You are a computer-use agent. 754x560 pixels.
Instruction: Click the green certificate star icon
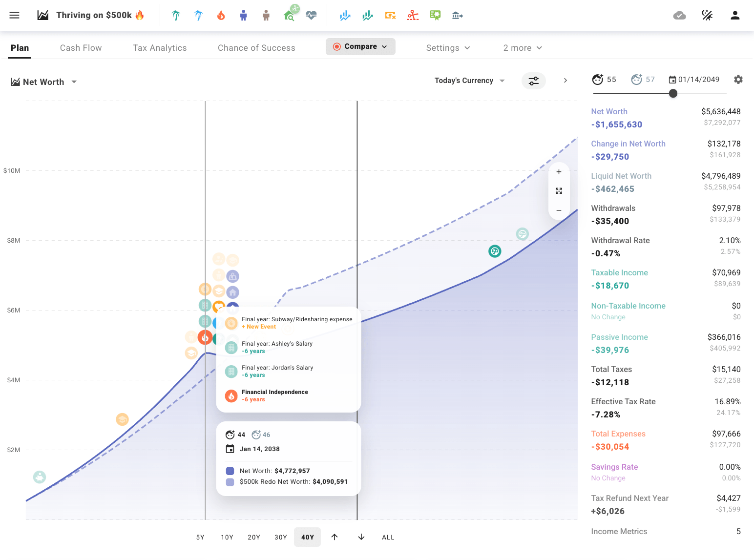[x=435, y=15]
